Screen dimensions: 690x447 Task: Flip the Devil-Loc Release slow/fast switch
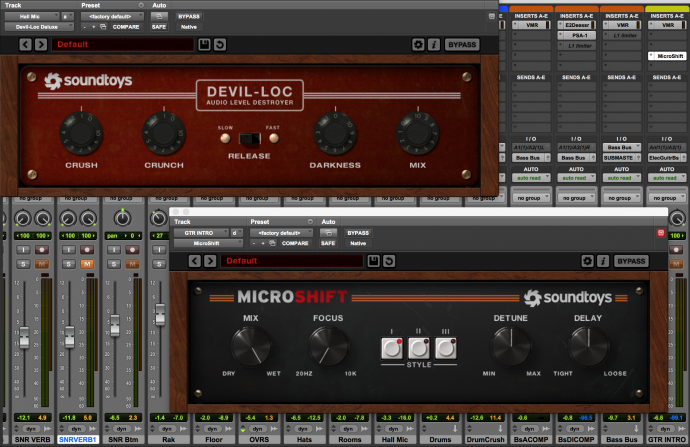[x=250, y=139]
